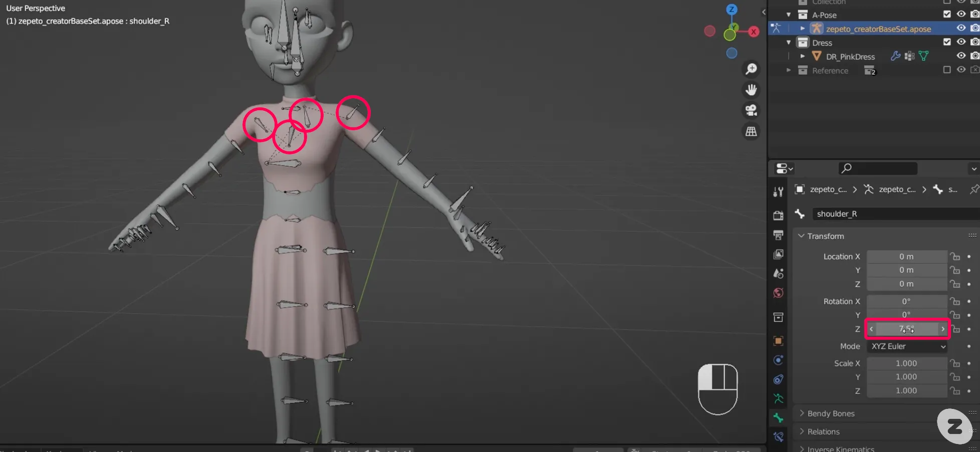Viewport: 980px width, 452px height.
Task: Click the Zoom view magnifier icon
Action: point(751,69)
